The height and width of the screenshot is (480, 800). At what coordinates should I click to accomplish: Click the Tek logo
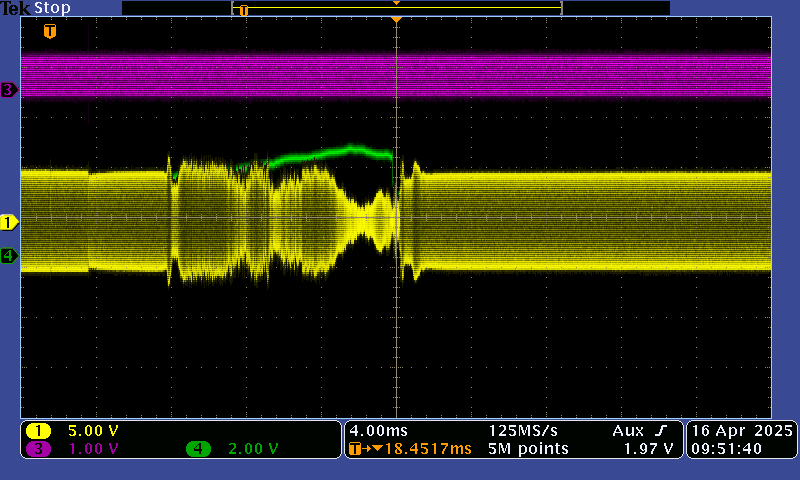(x=15, y=8)
